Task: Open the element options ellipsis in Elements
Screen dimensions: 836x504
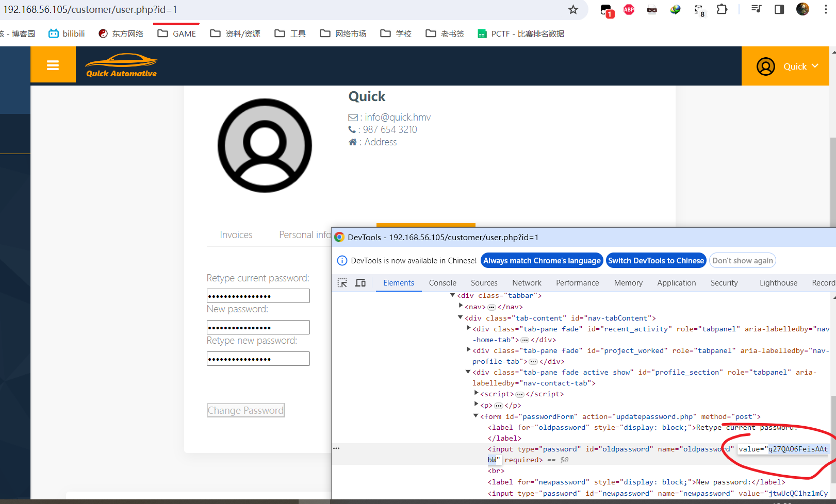Action: point(336,448)
